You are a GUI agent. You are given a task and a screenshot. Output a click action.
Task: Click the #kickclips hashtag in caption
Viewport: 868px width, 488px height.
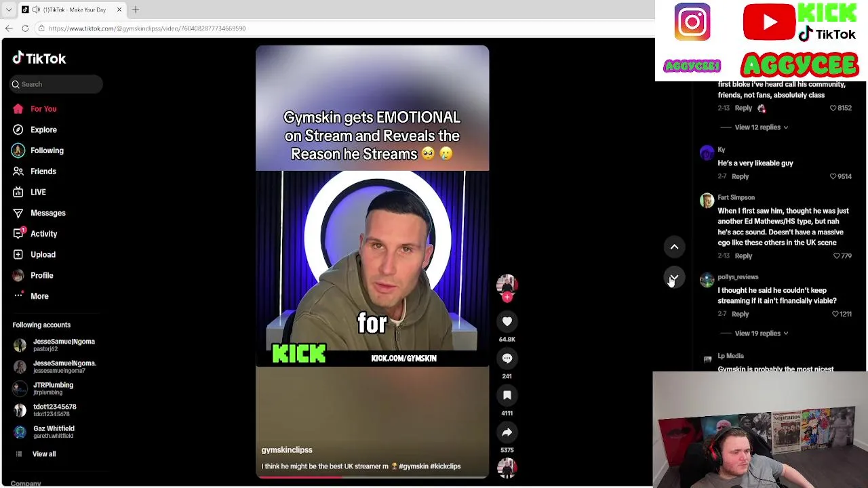coord(446,466)
